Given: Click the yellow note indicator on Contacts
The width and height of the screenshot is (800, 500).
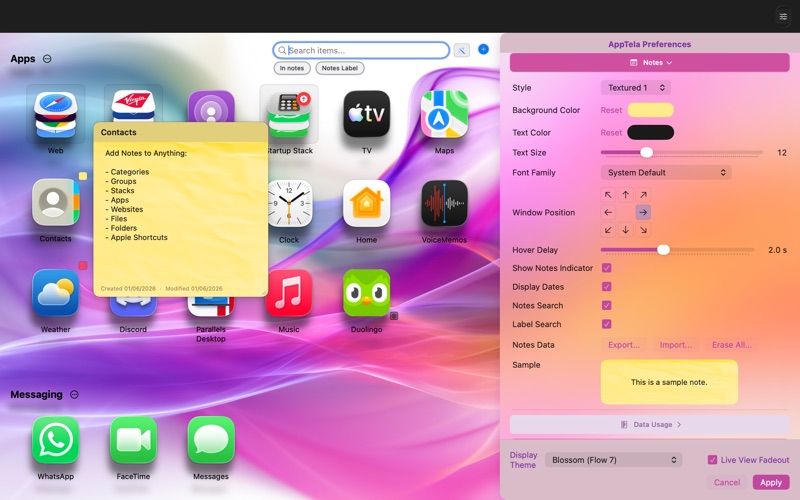Looking at the screenshot, I should pyautogui.click(x=83, y=176).
